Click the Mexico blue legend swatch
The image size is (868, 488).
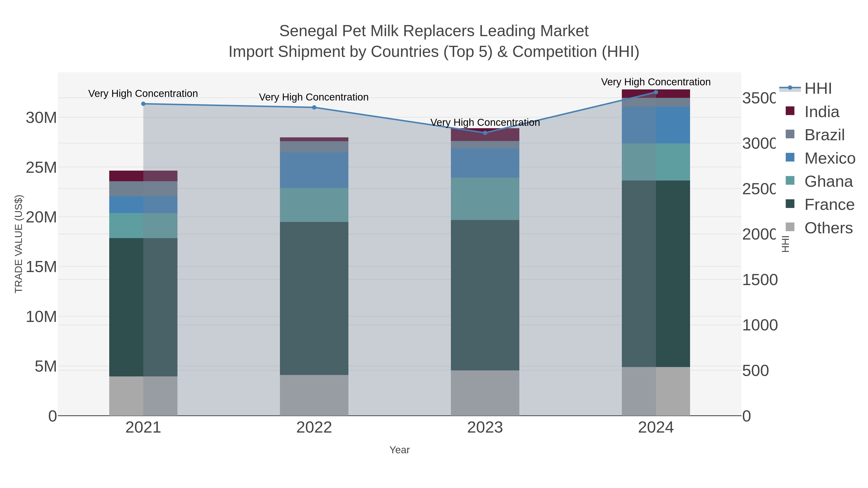790,157
